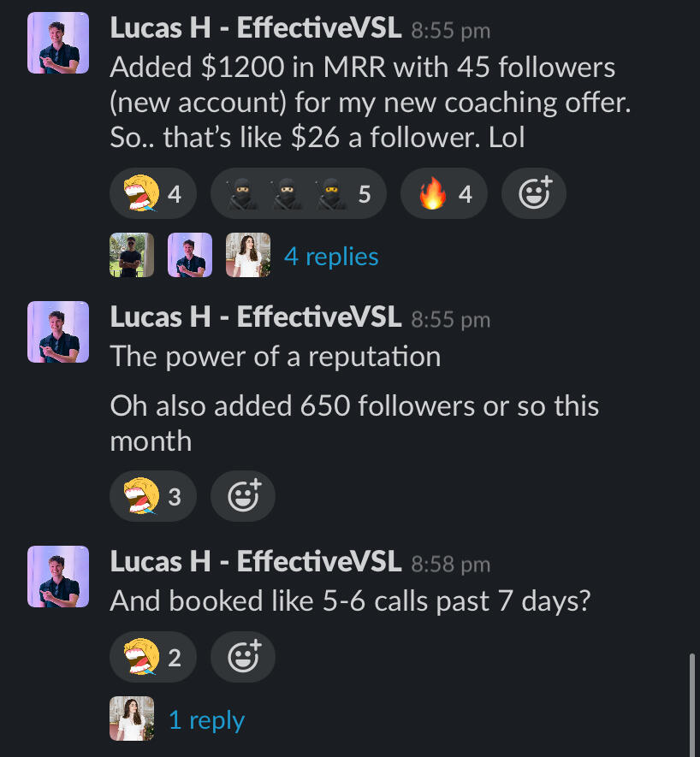Viewport: 700px width, 757px height.
Task: Click the woman avatar beside 1 reply
Action: pos(132,719)
